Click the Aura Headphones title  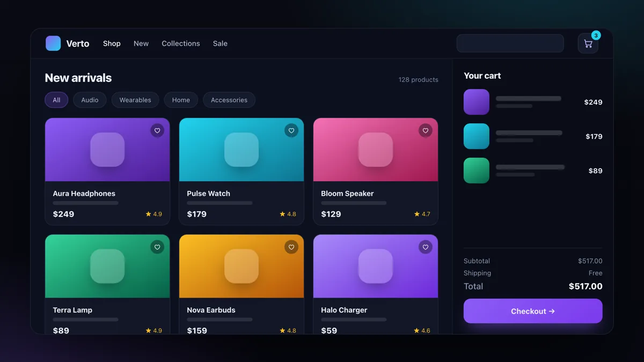pyautogui.click(x=84, y=194)
